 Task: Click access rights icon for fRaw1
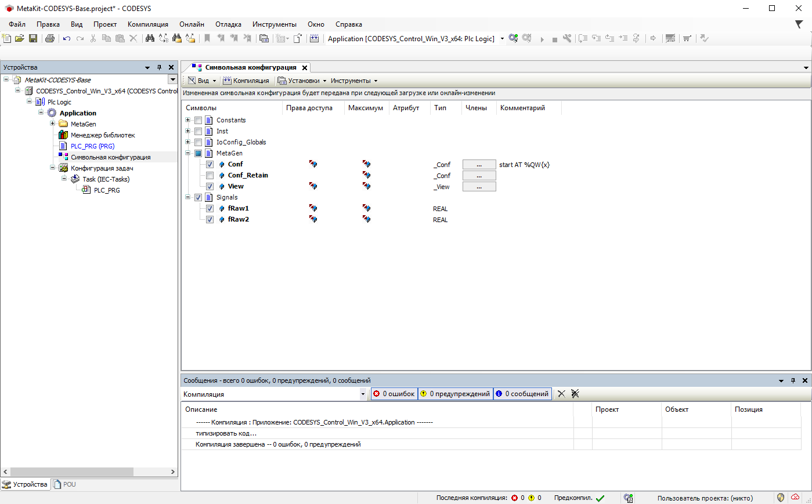point(313,208)
